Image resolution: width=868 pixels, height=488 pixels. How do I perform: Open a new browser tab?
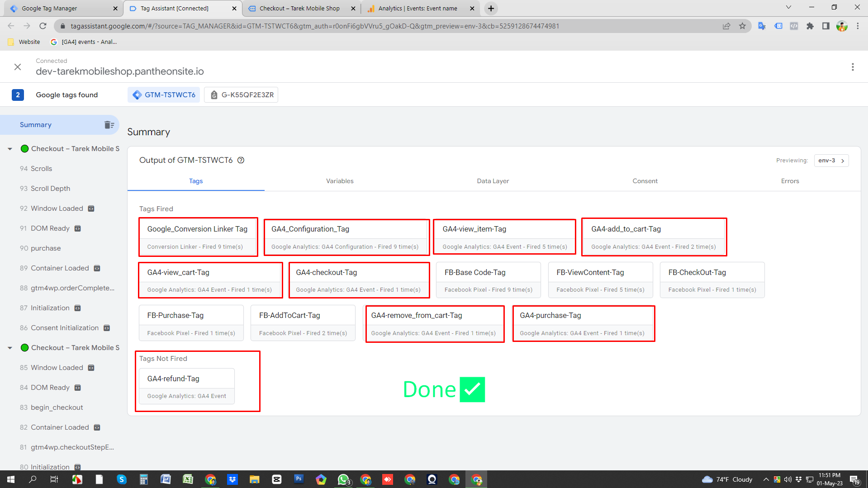491,8
